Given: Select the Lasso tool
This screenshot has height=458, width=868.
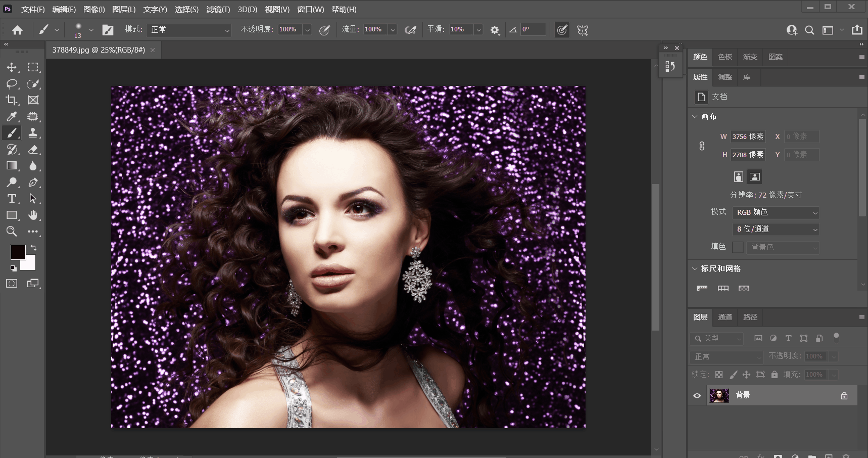Looking at the screenshot, I should 12,84.
